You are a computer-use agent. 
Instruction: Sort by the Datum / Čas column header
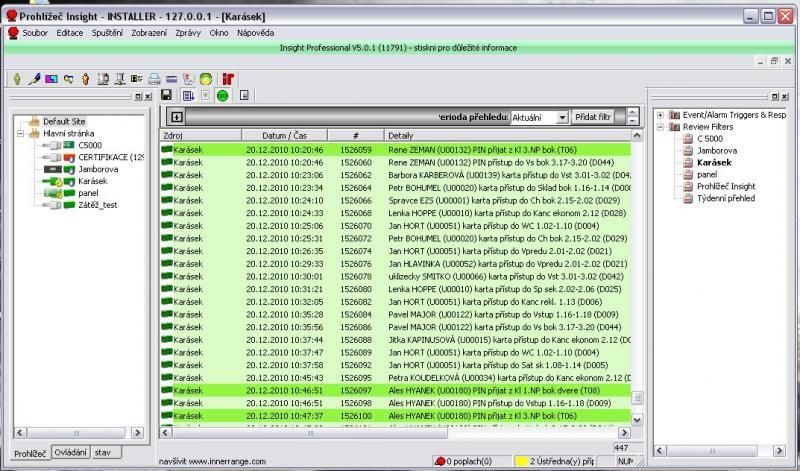click(x=284, y=135)
